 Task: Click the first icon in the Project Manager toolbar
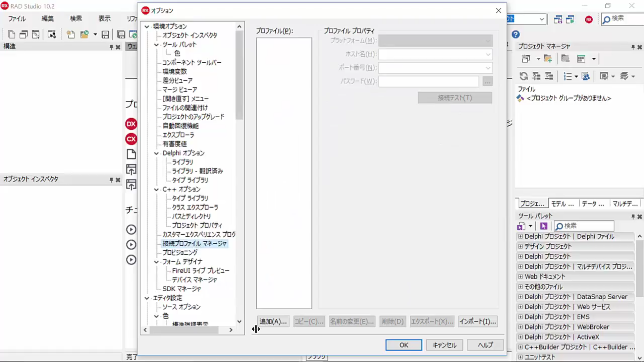(526, 59)
